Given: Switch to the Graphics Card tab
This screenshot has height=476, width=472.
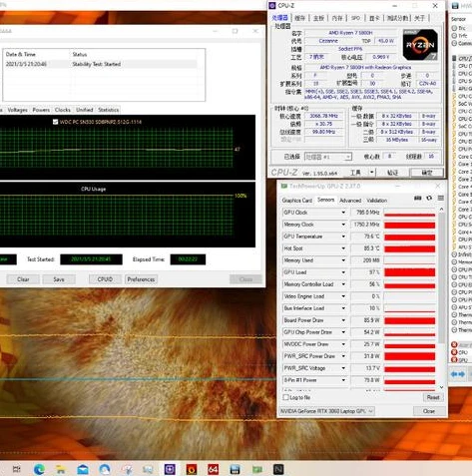Looking at the screenshot, I should [x=297, y=201].
